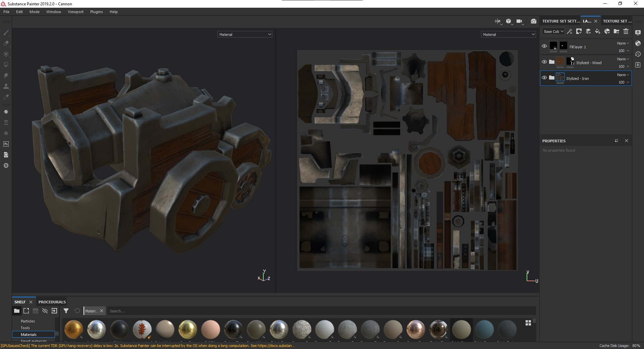Open the 3D viewport Material dropdown
Image resolution: width=644 pixels, height=349 pixels.
coord(245,35)
